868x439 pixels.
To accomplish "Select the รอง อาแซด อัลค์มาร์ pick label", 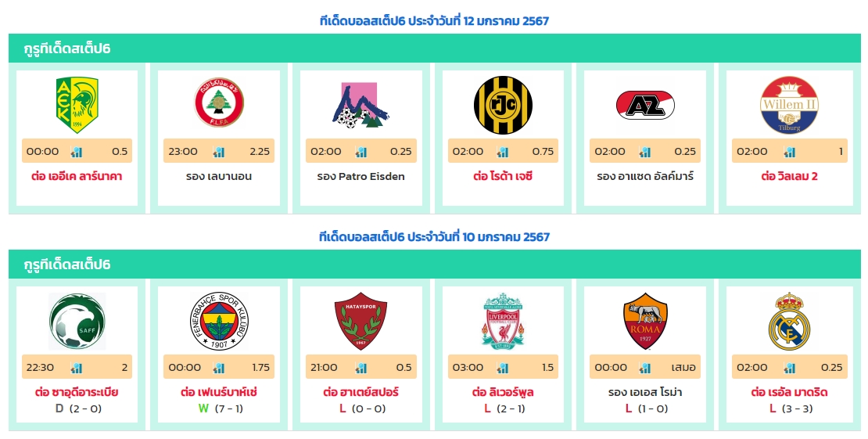I will click(x=645, y=176).
